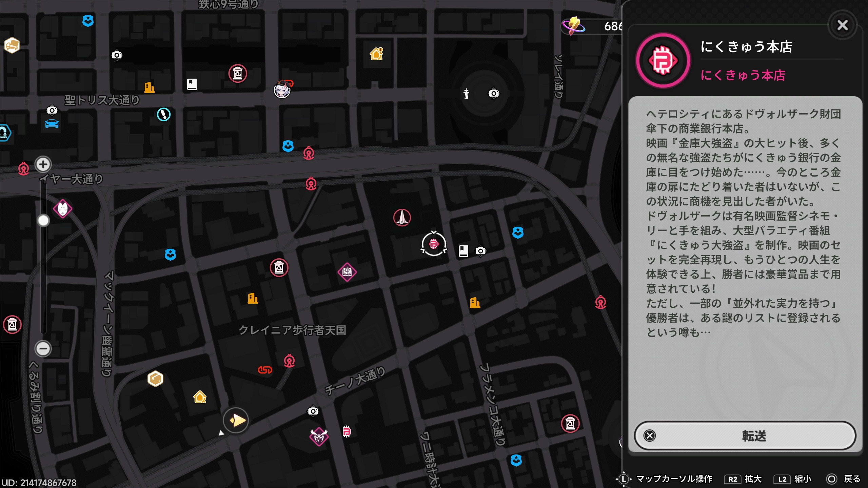Select the statue monument icon
868x488 pixels.
point(466,93)
